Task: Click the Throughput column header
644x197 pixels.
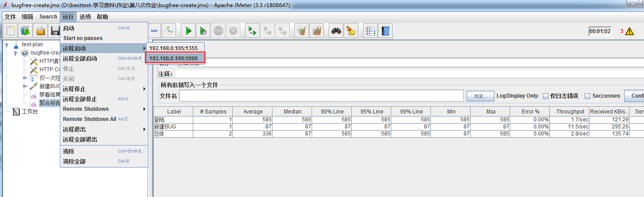Action: (x=569, y=112)
